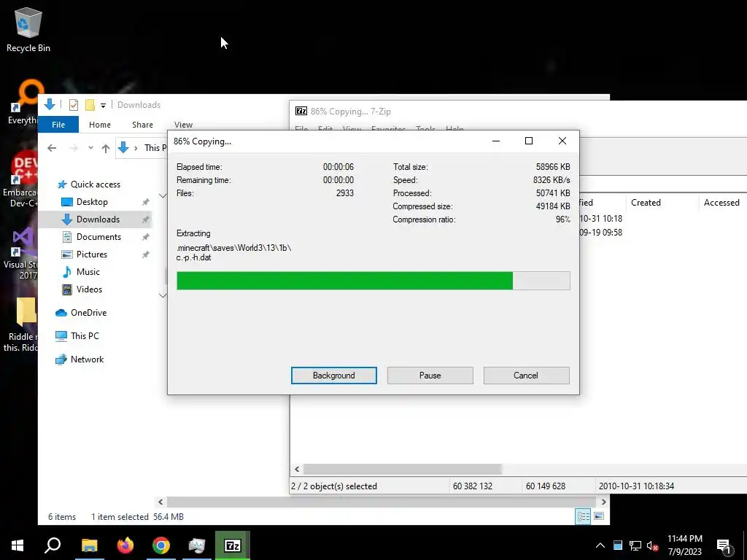The width and height of the screenshot is (747, 560).
Task: Click '1 item selected 56.4 MB' status text
Action: (137, 517)
